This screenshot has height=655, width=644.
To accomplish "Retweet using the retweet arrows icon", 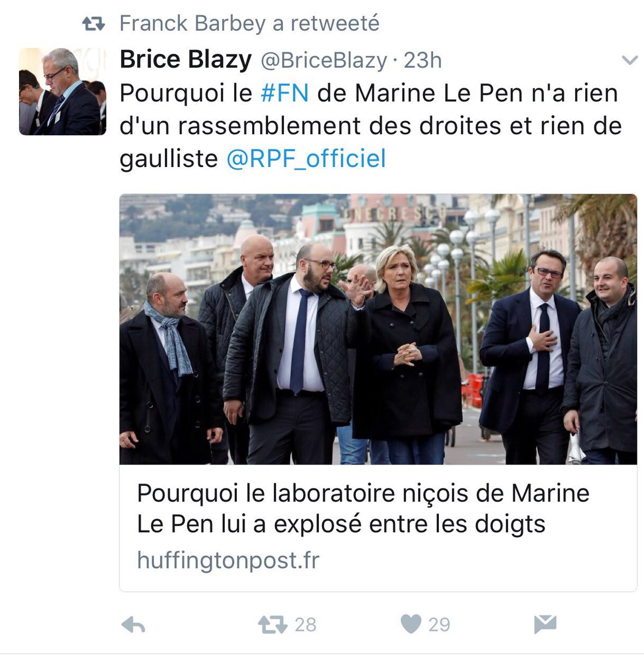I will pyautogui.click(x=272, y=624).
